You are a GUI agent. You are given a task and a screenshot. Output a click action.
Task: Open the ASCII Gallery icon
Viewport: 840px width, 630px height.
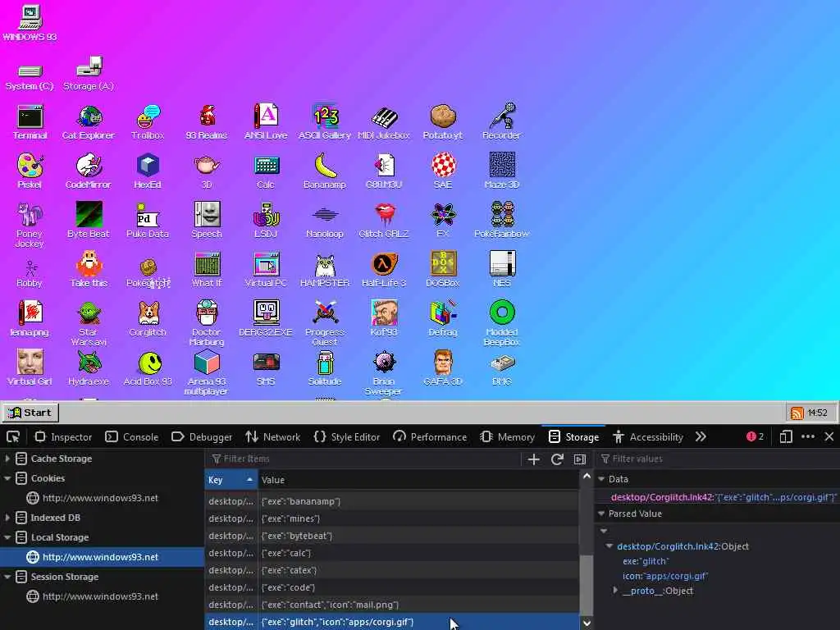(325, 123)
